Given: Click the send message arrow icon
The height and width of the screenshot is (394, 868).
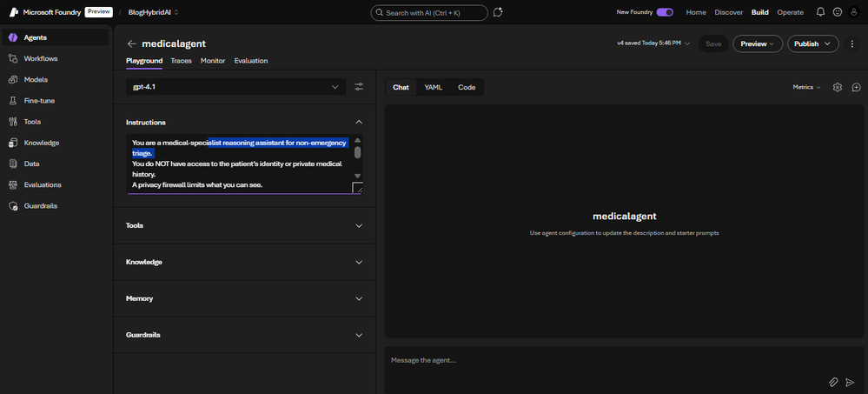Looking at the screenshot, I should tap(851, 382).
